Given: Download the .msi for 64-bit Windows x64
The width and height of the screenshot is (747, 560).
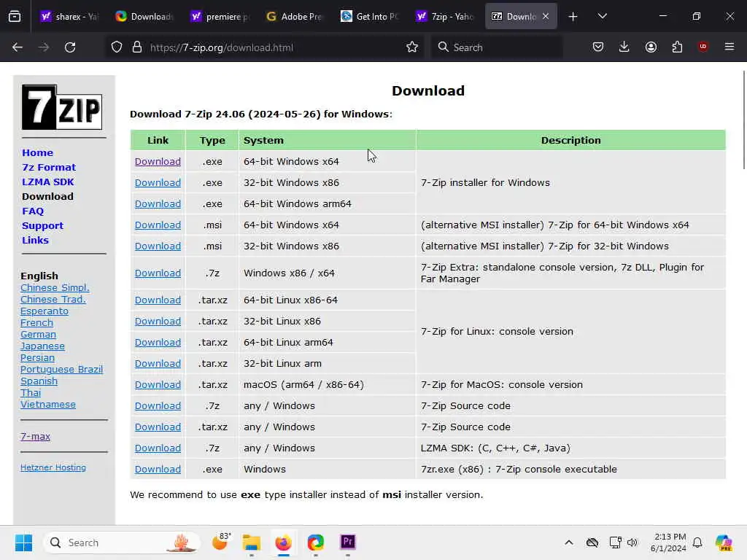Looking at the screenshot, I should tap(158, 225).
